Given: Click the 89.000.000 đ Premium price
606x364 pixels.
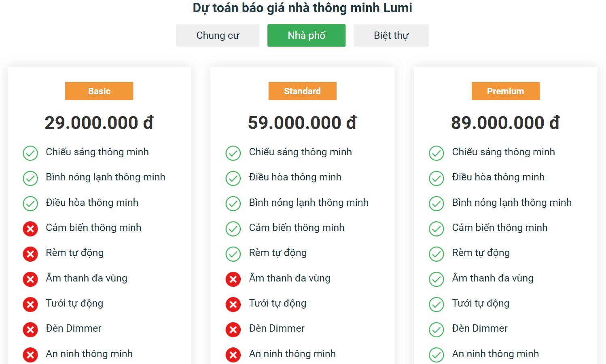Looking at the screenshot, I should (x=505, y=123).
